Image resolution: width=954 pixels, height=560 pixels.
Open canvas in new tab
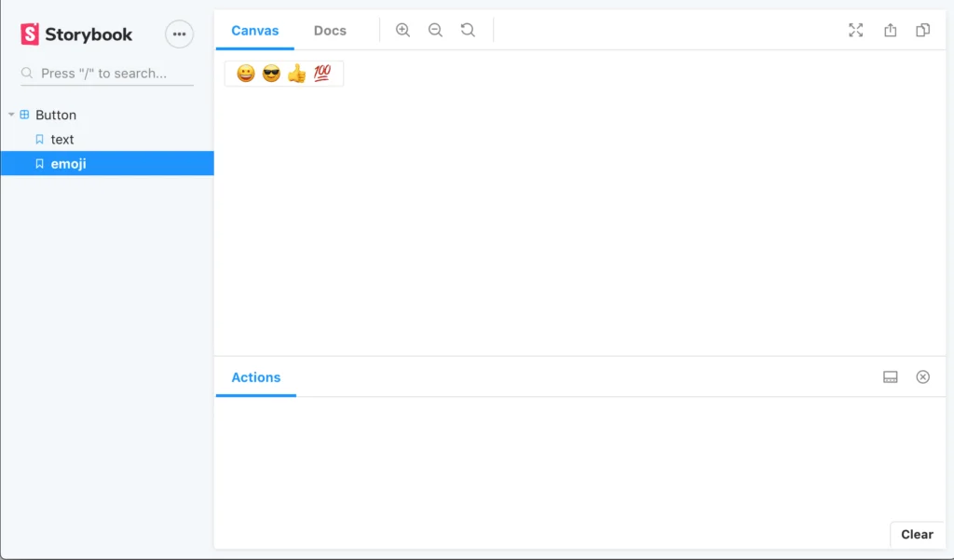tap(890, 30)
